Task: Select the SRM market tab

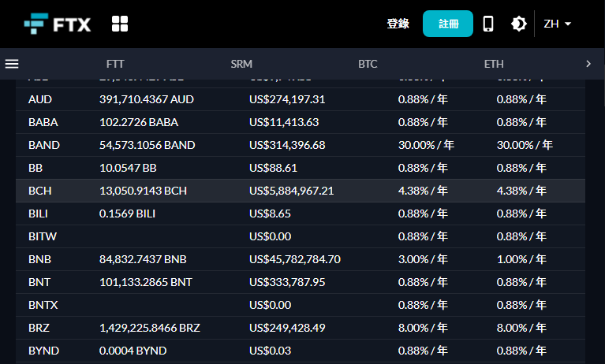Action: click(241, 64)
